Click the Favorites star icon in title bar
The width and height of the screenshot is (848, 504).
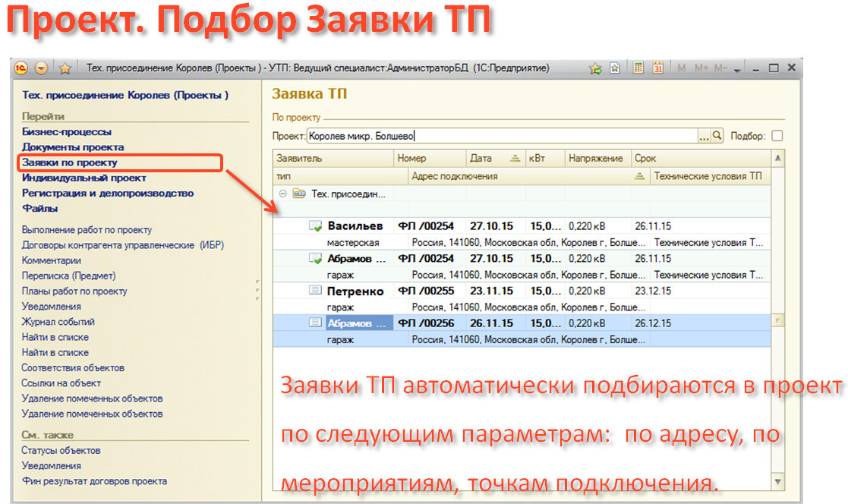[x=65, y=68]
